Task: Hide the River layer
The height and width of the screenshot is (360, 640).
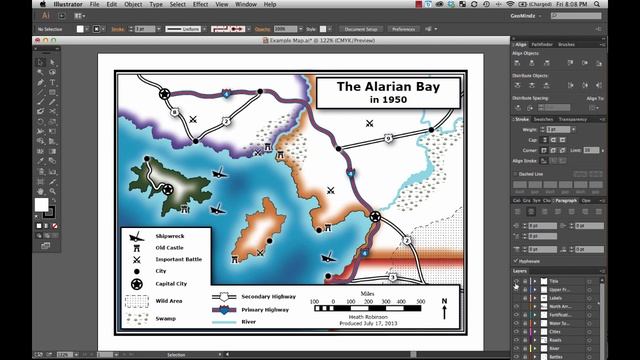Action: 516,349
